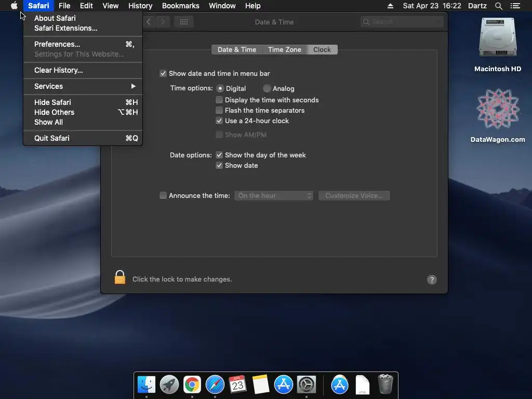Switch to the Clock tab
The width and height of the screenshot is (532, 399).
322,49
